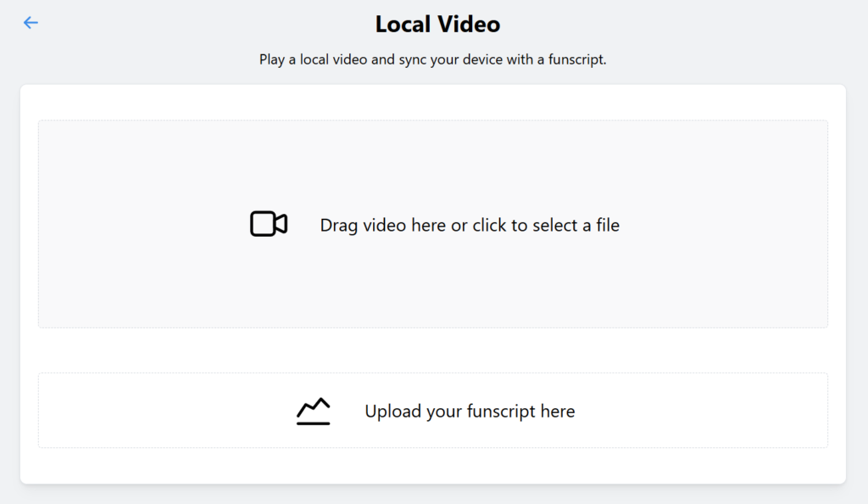868x504 pixels.
Task: Click the Local Video page heading
Action: pos(437,25)
